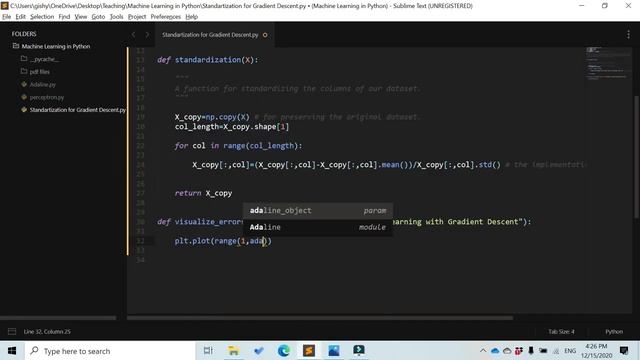Viewport: 640px width, 360px height.
Task: Open the tab options kebab menu
Action: point(628,35)
